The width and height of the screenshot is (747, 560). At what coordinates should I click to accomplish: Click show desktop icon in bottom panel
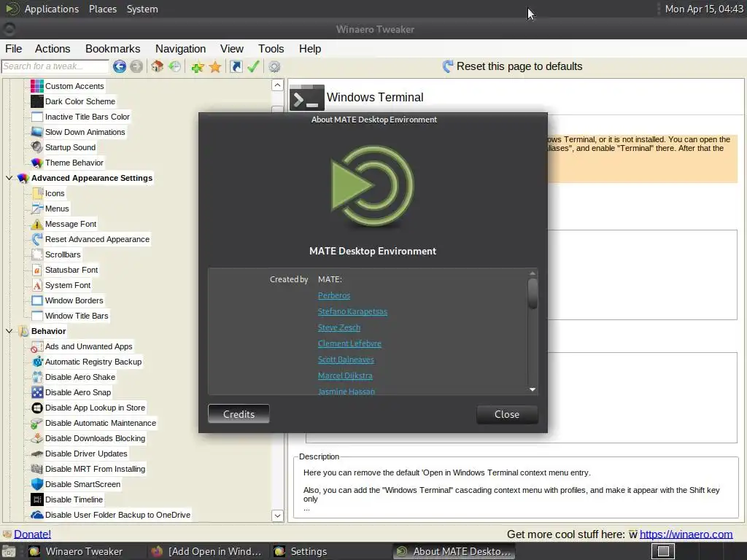pos(9,551)
